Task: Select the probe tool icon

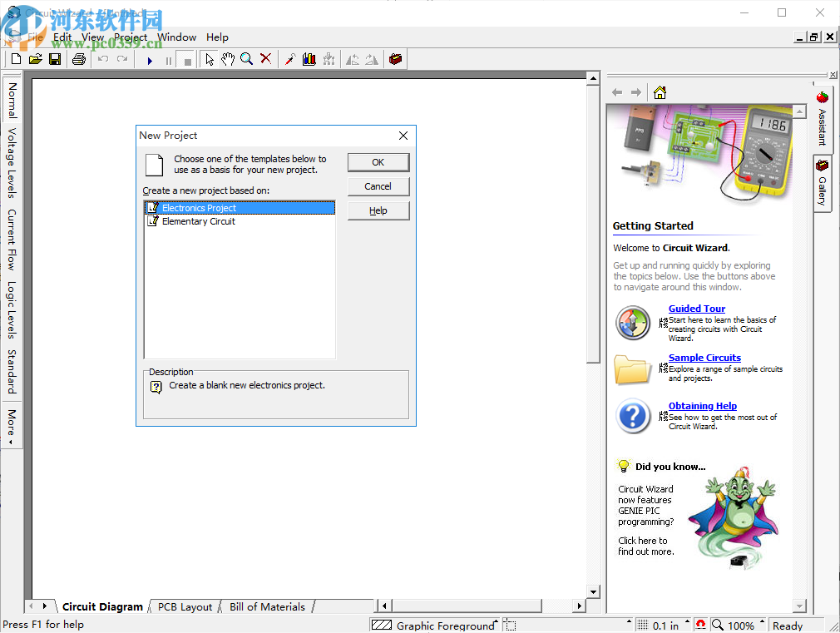Action: (290, 59)
